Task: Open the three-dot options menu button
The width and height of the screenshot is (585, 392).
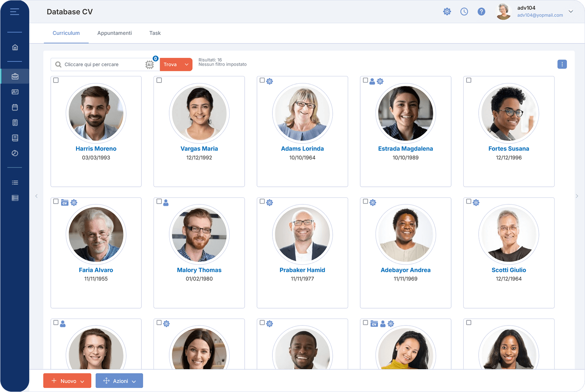Action: pos(562,64)
